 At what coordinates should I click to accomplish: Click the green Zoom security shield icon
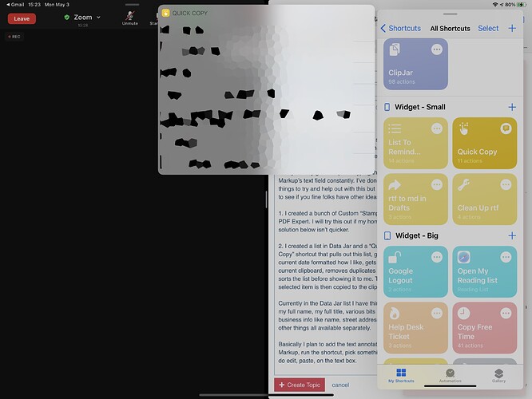[67, 18]
